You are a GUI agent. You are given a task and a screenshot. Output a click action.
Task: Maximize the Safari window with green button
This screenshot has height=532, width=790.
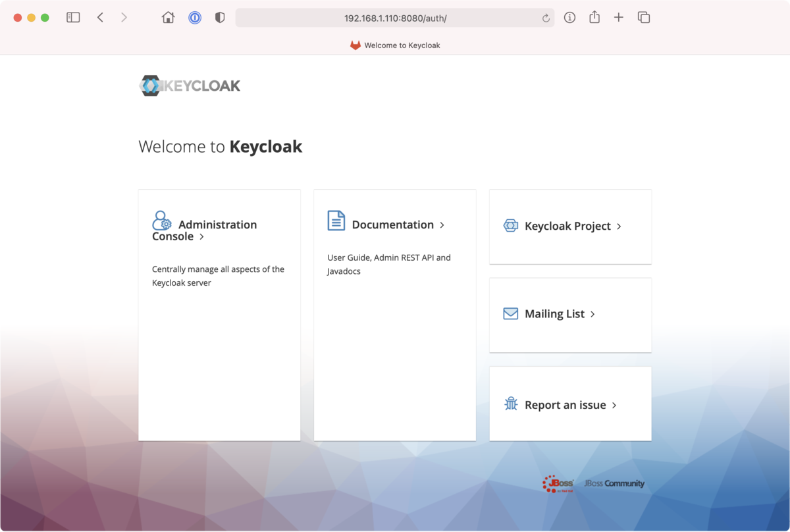(x=45, y=18)
